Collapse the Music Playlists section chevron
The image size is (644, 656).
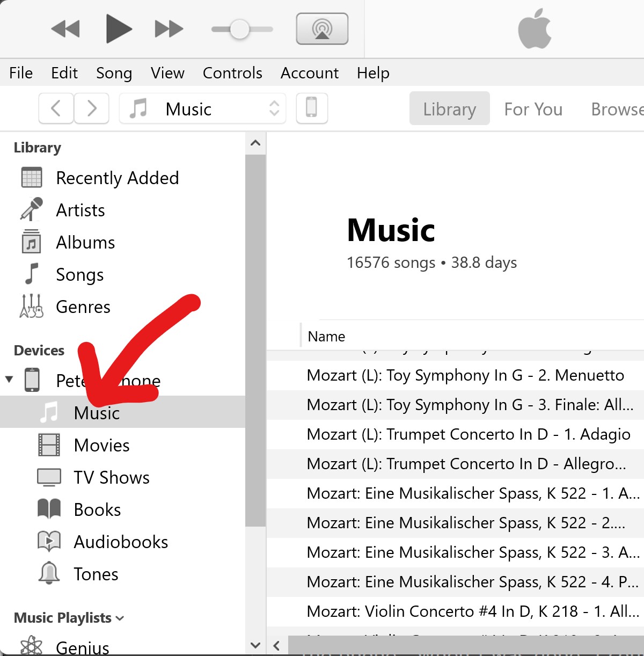click(120, 618)
